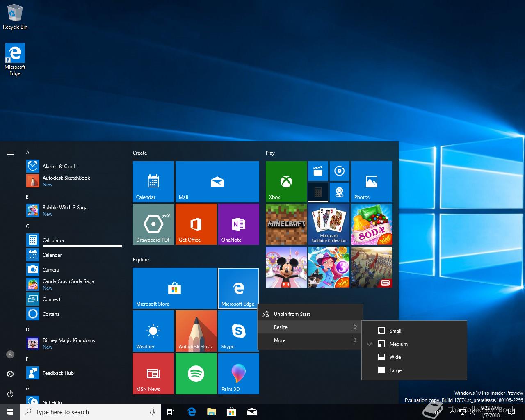Screen dimensions: 525x420
Task: Click the OneNote tile
Action: point(238,224)
